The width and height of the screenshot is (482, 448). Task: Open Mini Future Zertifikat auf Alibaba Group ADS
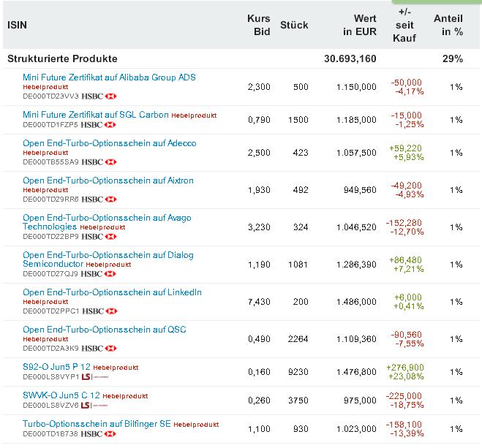pos(109,77)
